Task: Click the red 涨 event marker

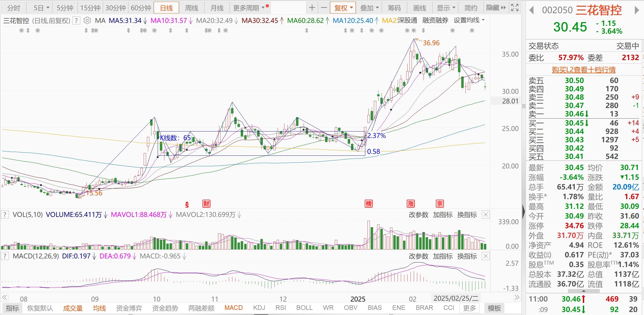Action: coord(411,204)
